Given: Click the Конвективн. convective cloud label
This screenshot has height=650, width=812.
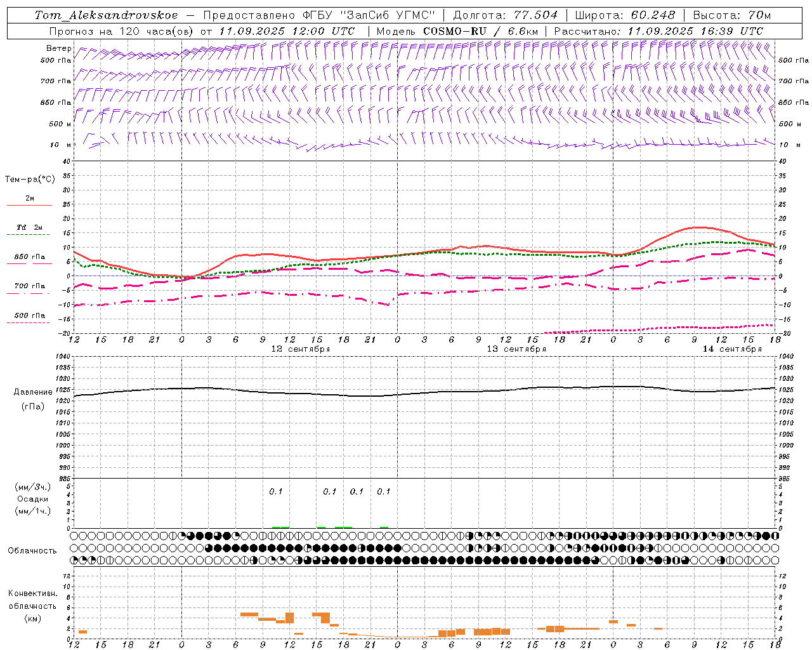Looking at the screenshot, I should coord(32,594).
